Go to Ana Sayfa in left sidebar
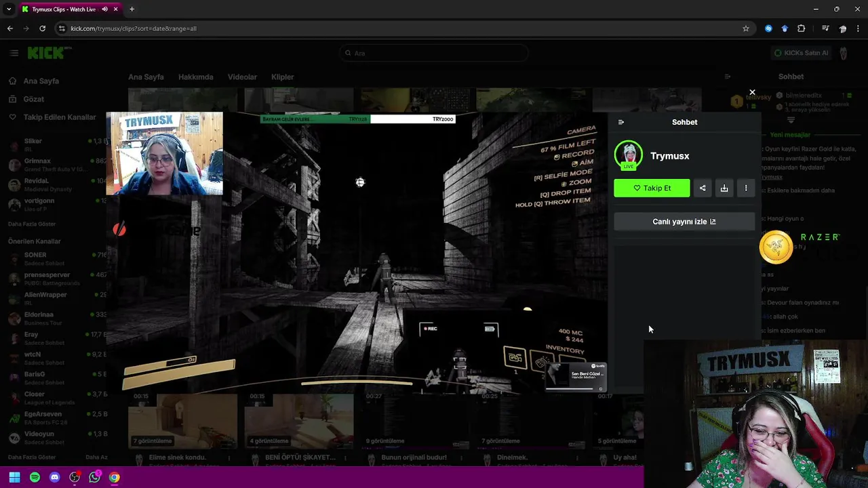The image size is (868, 488). (x=41, y=81)
